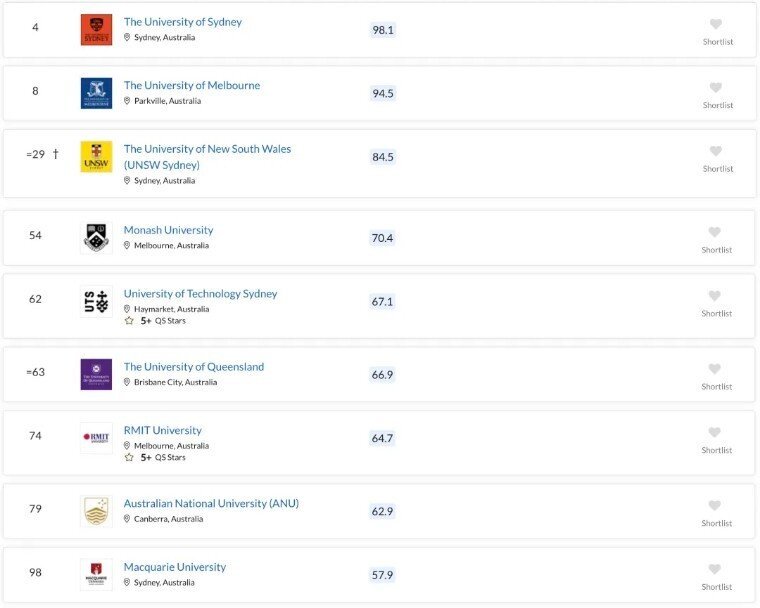Open The University of Sydney link
The width and height of the screenshot is (760, 608).
coord(183,22)
